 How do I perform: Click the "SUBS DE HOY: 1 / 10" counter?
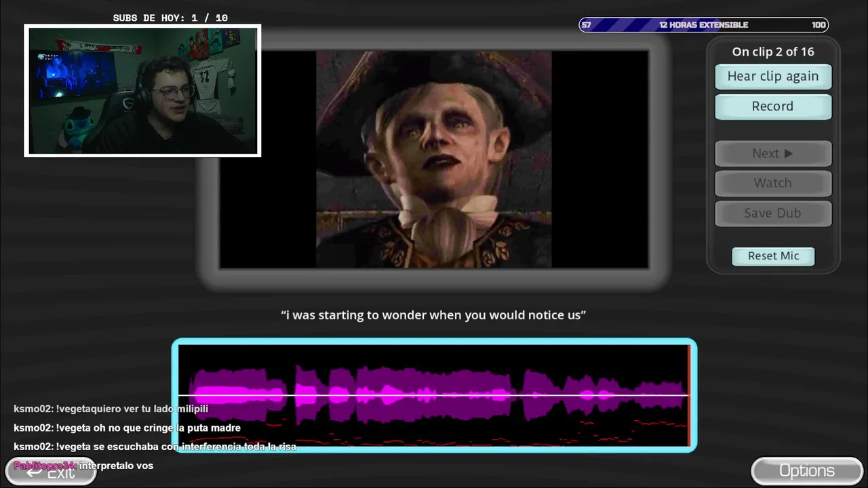[170, 18]
